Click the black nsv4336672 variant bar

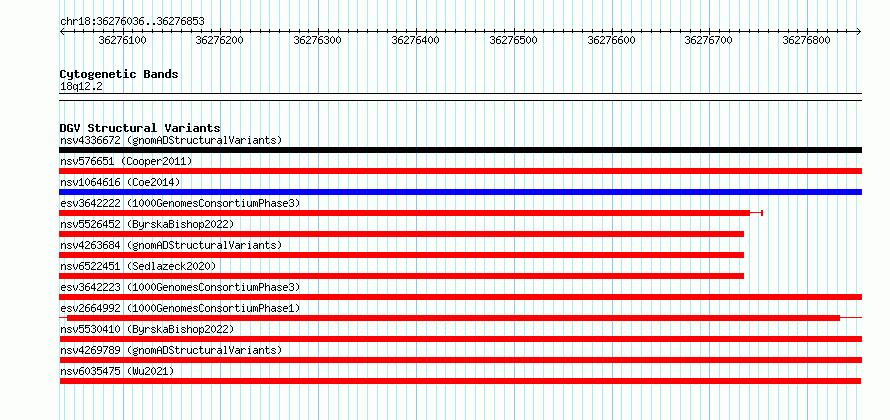[460, 150]
